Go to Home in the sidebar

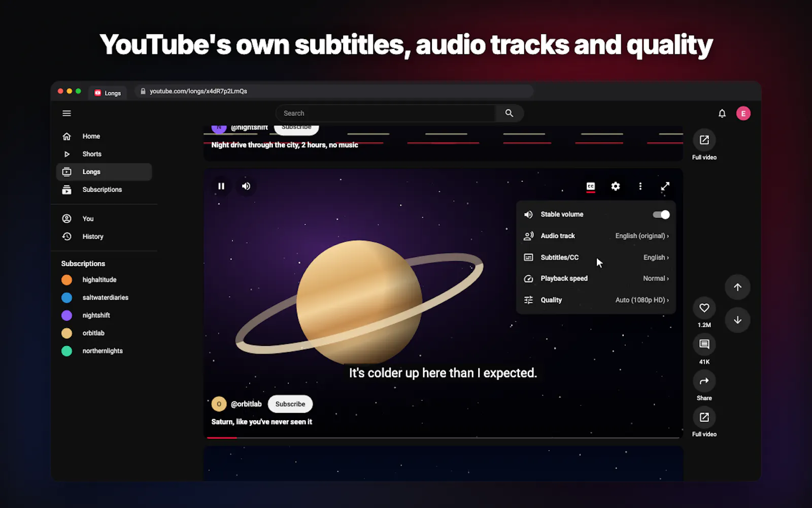(104, 136)
